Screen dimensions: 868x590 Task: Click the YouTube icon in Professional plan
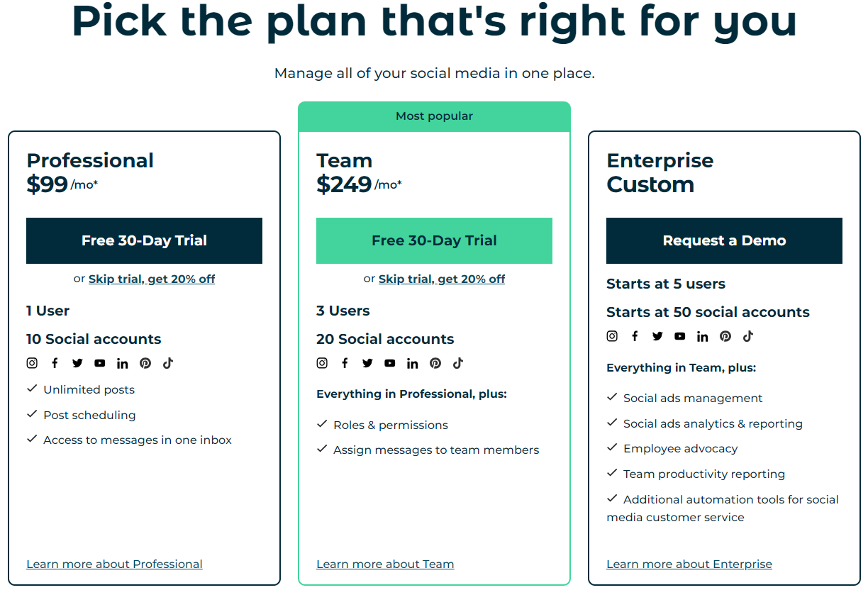pos(100,363)
